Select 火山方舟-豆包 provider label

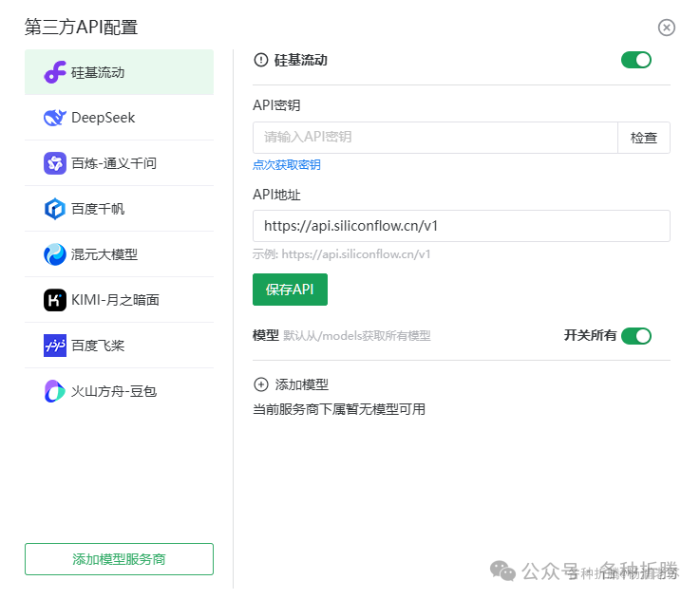tap(114, 391)
